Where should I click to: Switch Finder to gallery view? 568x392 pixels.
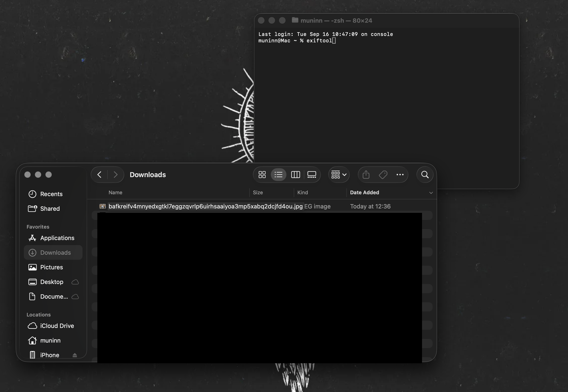click(x=312, y=175)
